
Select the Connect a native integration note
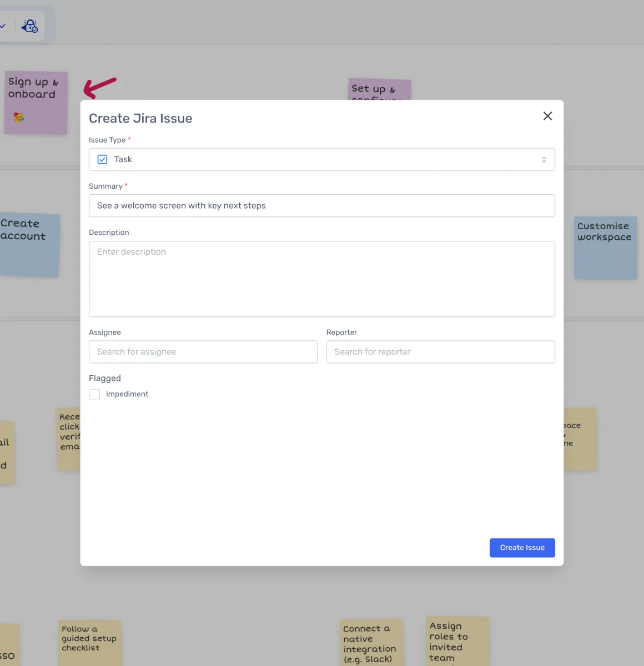[x=370, y=643]
